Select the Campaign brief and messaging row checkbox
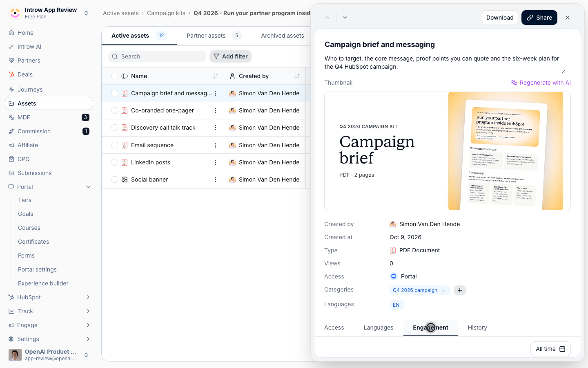Image resolution: width=588 pixels, height=368 pixels. pyautogui.click(x=115, y=93)
